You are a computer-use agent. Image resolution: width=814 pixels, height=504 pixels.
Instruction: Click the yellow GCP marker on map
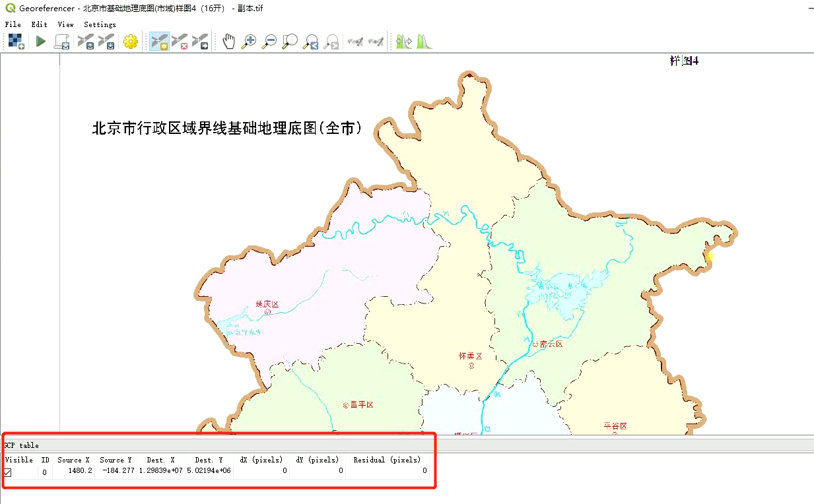pos(710,256)
